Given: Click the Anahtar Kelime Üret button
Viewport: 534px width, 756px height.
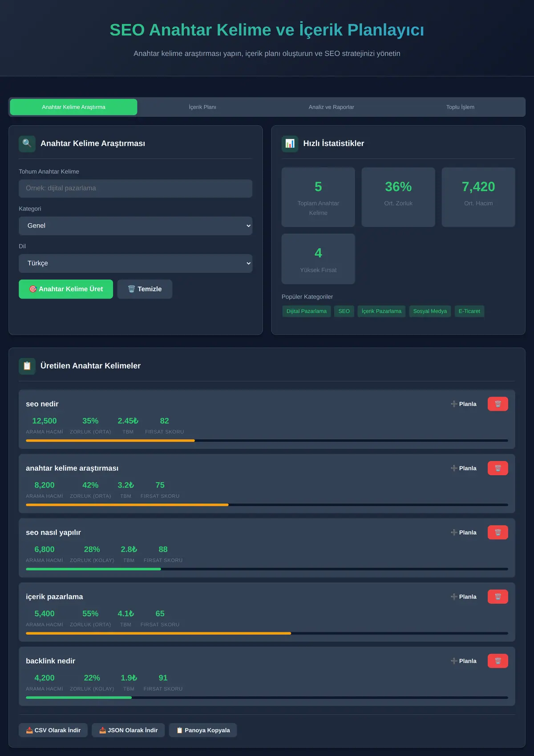Looking at the screenshot, I should (66, 289).
